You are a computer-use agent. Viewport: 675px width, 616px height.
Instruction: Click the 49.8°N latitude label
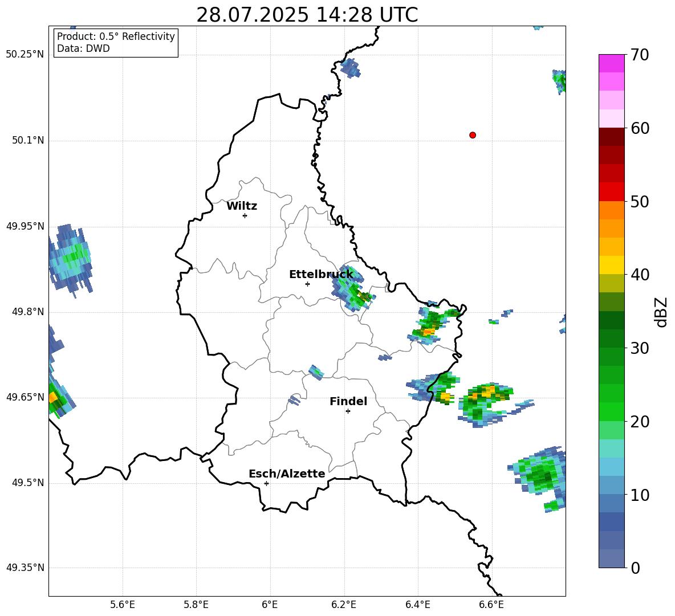tap(28, 312)
